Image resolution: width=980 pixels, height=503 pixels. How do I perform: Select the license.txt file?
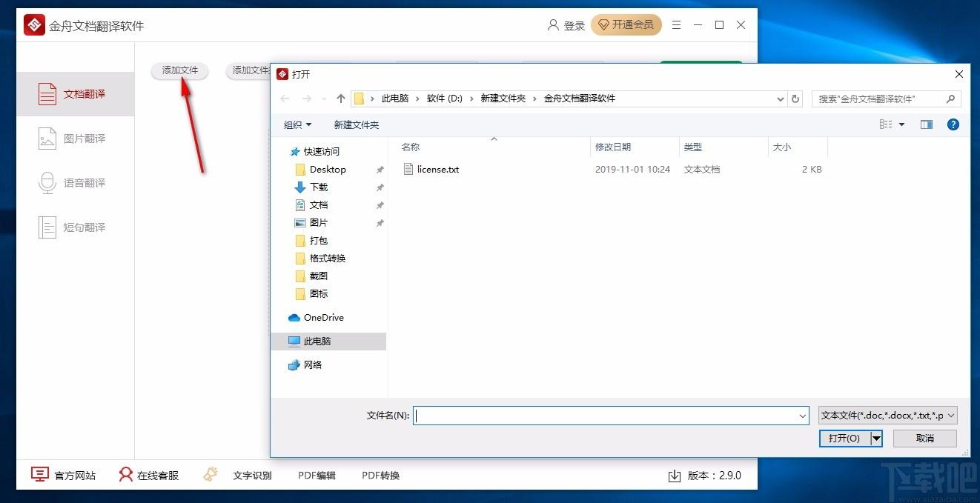437,170
